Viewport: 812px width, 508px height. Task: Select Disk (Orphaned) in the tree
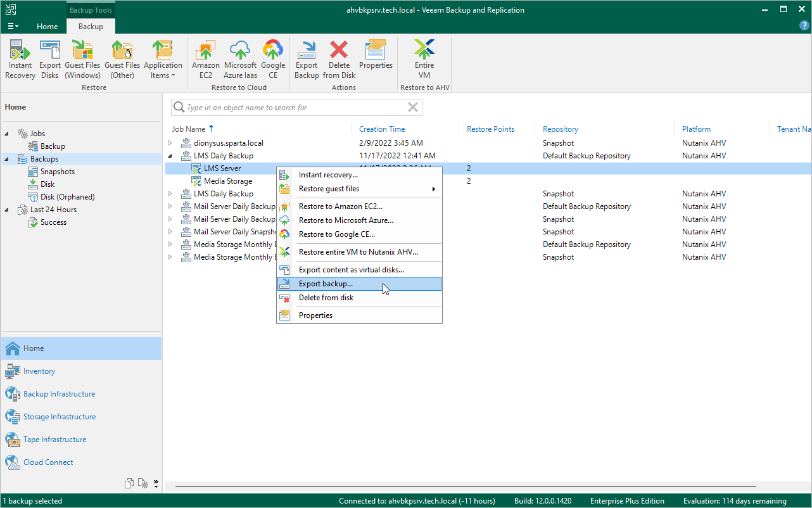[x=67, y=197]
